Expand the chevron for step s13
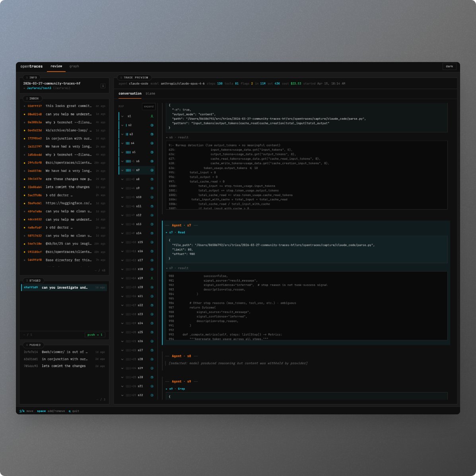 point(122,224)
